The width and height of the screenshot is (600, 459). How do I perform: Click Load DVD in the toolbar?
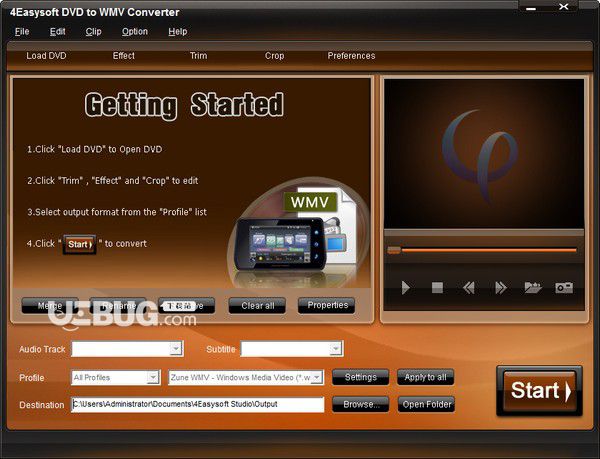(46, 56)
